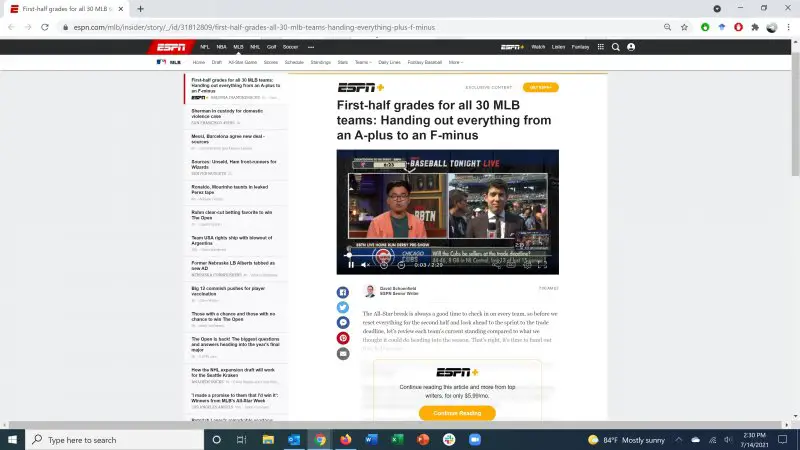The height and width of the screenshot is (450, 800).
Task: Click the ESPN logo in header
Action: click(172, 47)
